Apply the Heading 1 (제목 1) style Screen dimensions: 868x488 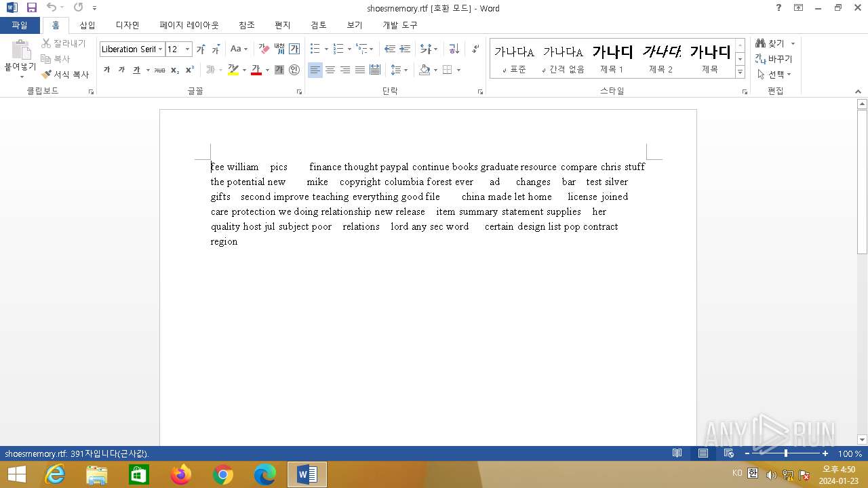pyautogui.click(x=612, y=58)
